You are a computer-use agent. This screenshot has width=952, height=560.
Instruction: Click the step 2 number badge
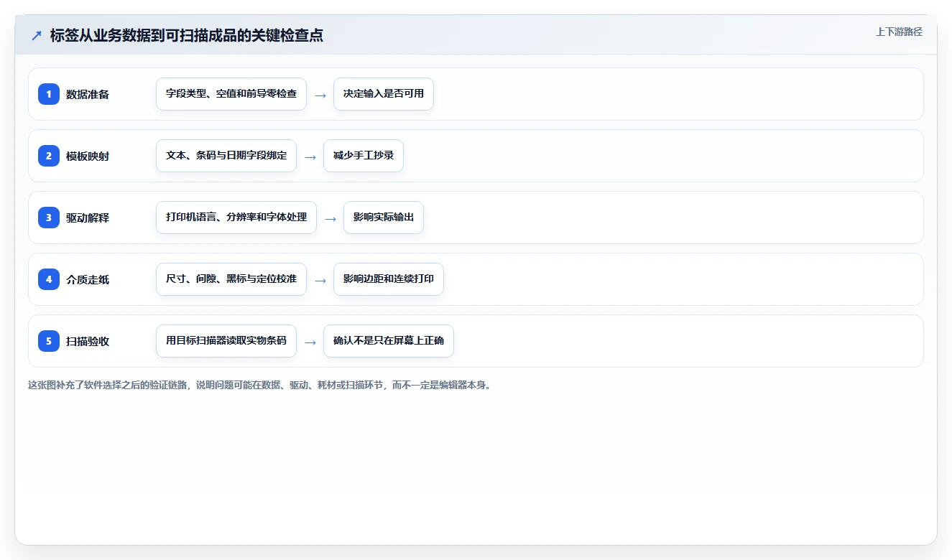coord(49,155)
